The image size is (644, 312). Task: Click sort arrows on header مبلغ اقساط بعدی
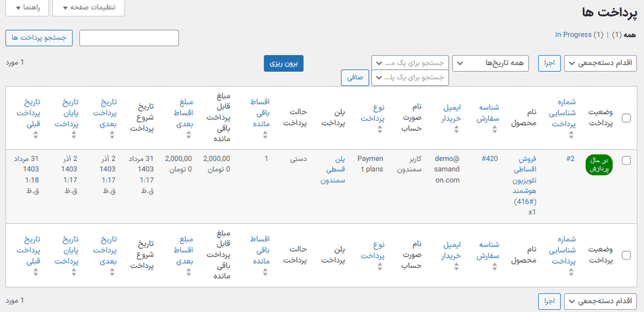[188, 135]
